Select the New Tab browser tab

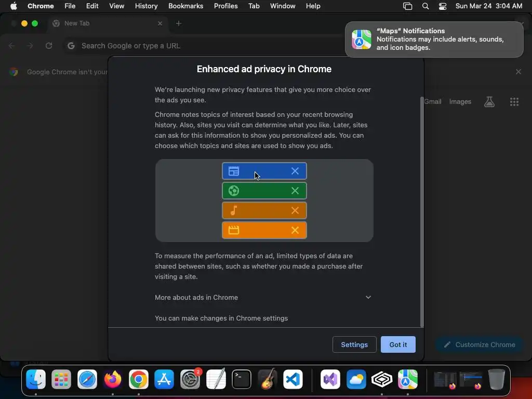point(107,23)
